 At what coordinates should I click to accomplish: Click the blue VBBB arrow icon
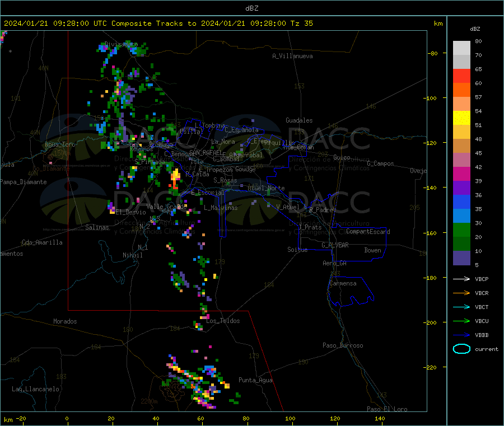tap(461, 335)
